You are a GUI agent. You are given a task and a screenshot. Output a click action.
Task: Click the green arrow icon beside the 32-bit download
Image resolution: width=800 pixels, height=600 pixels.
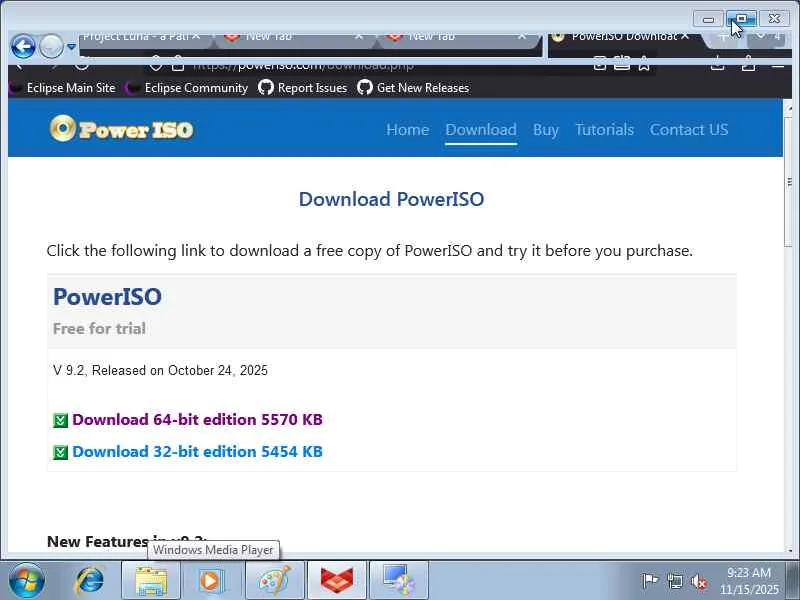pos(60,453)
